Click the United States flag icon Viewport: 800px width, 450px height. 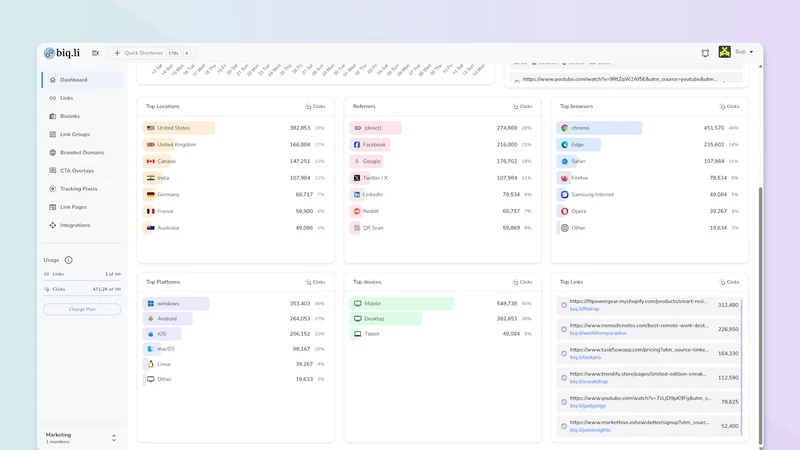pyautogui.click(x=151, y=128)
